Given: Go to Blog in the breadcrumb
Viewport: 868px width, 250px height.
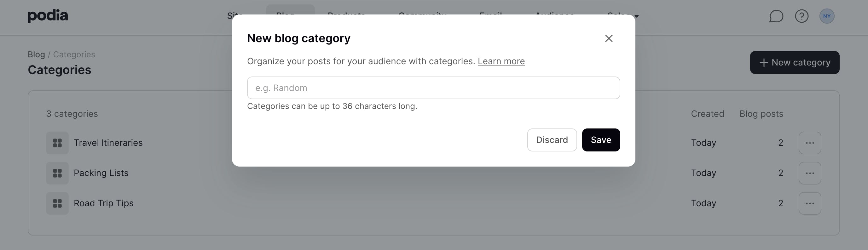Looking at the screenshot, I should point(36,54).
